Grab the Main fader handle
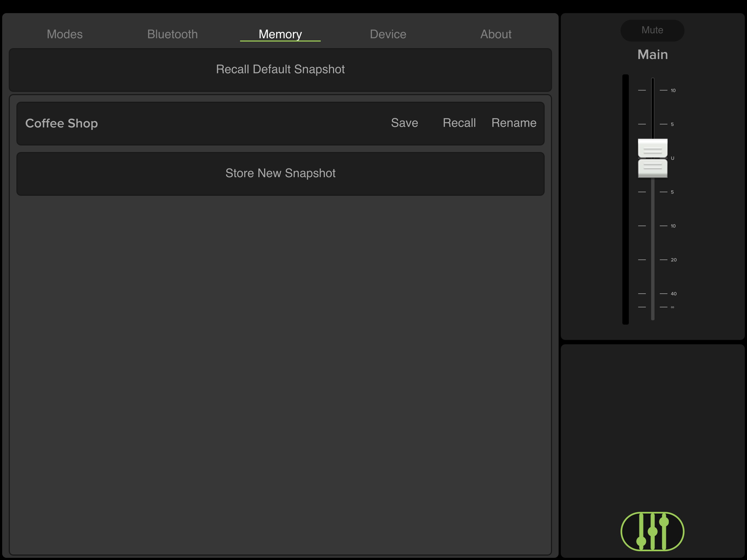The height and width of the screenshot is (560, 747). [652, 158]
